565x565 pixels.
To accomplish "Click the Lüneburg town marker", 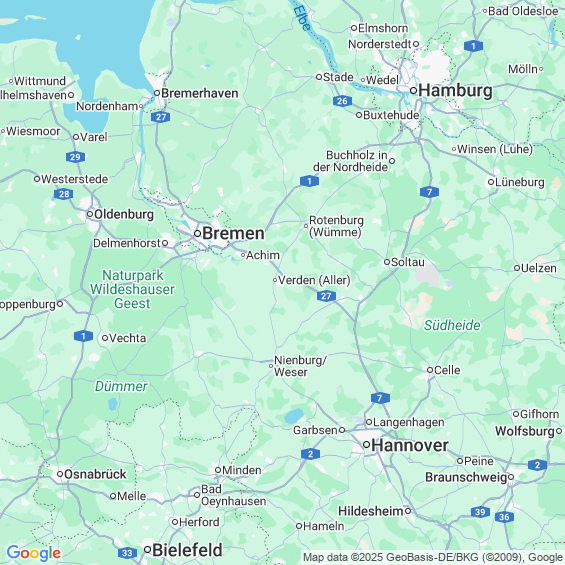I will [491, 182].
